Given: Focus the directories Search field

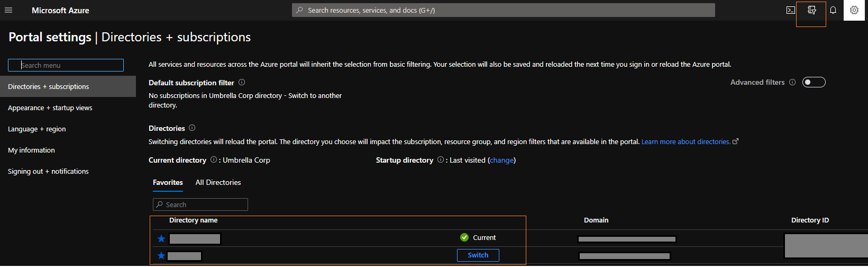Looking at the screenshot, I should 200,204.
